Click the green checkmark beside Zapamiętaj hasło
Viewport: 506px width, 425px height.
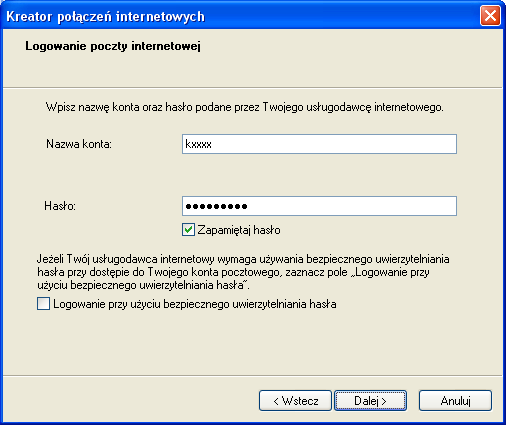click(188, 230)
